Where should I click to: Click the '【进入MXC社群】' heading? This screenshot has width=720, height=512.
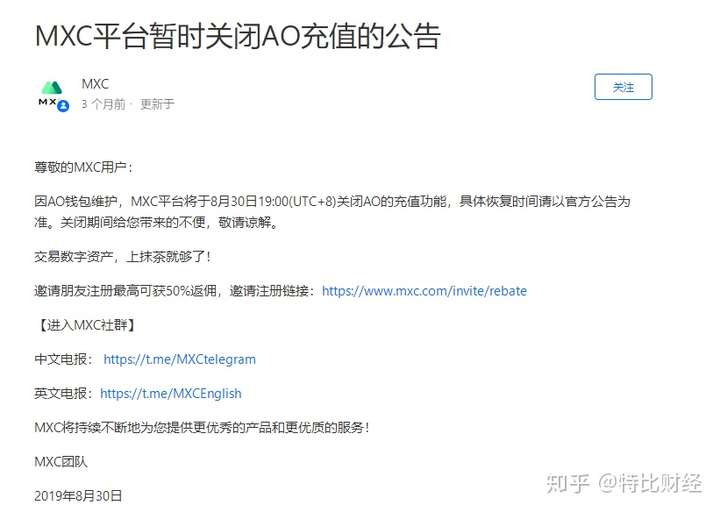[x=85, y=325]
